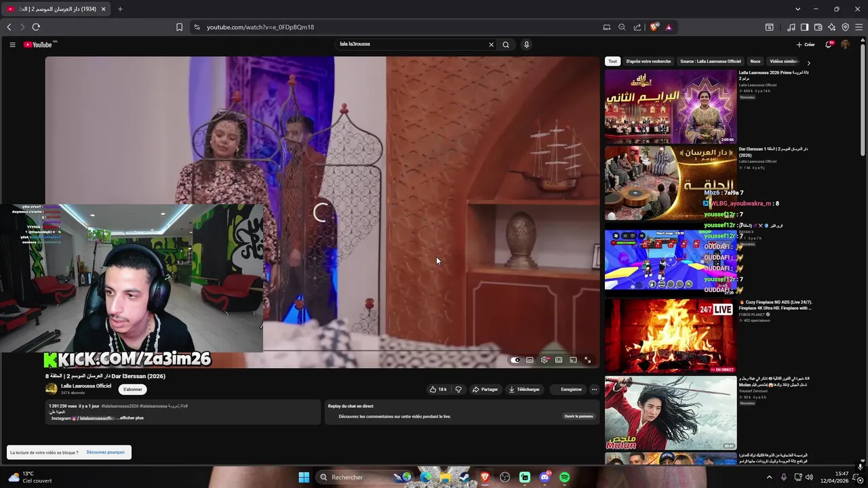Click the page vertical scrollbar
The height and width of the screenshot is (488, 868).
click(x=863, y=102)
